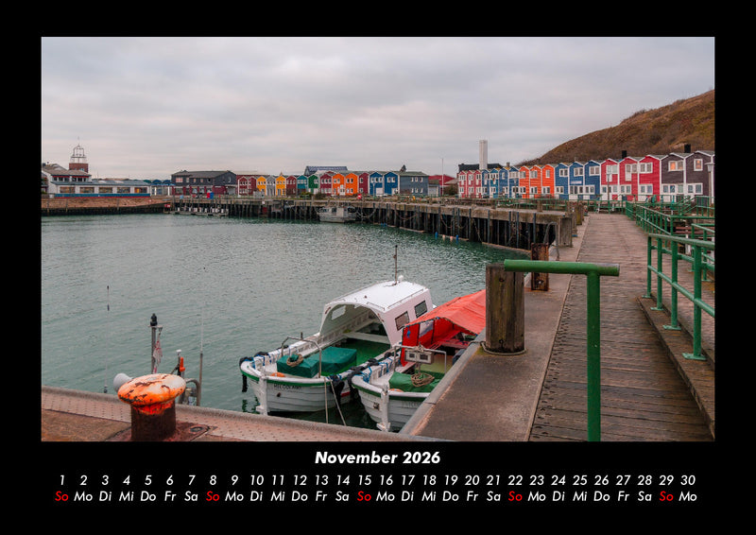Click the wooden mooring post on the pier
Image resolution: width=756 pixels, height=535 pixels.
point(505,308)
